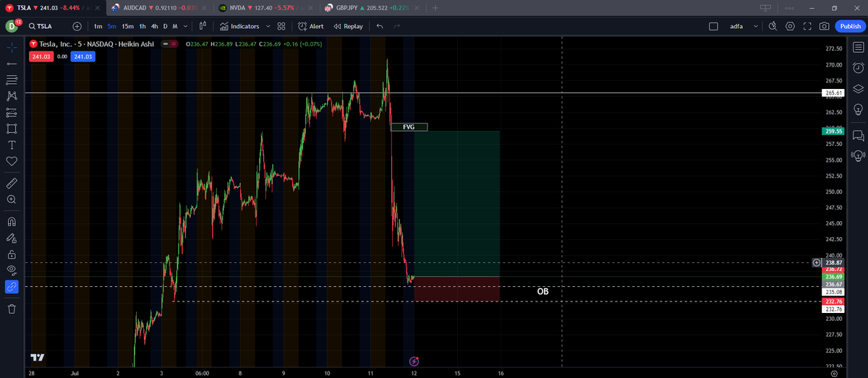Toggle the highlighted drawing sync link icon
868x378 pixels.
(x=12, y=287)
